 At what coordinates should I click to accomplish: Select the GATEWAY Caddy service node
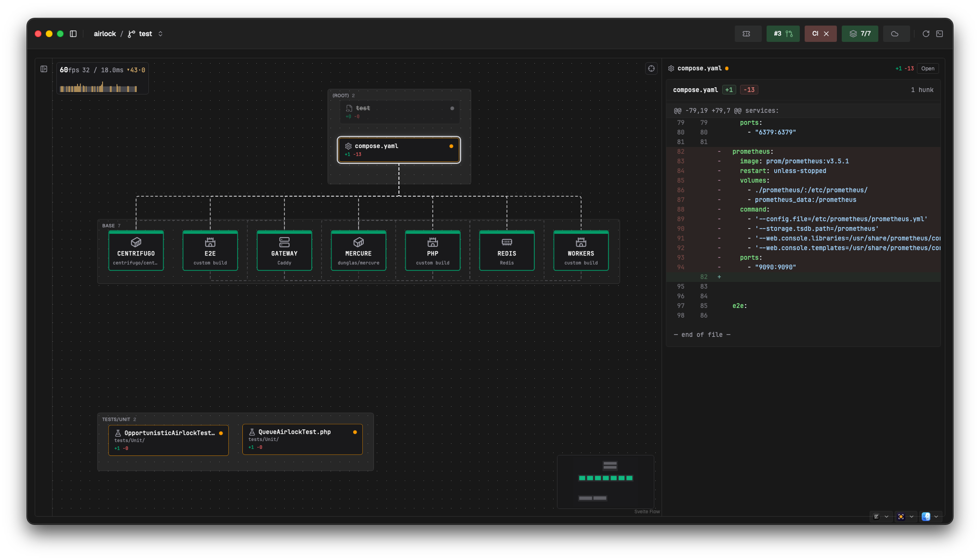(284, 251)
